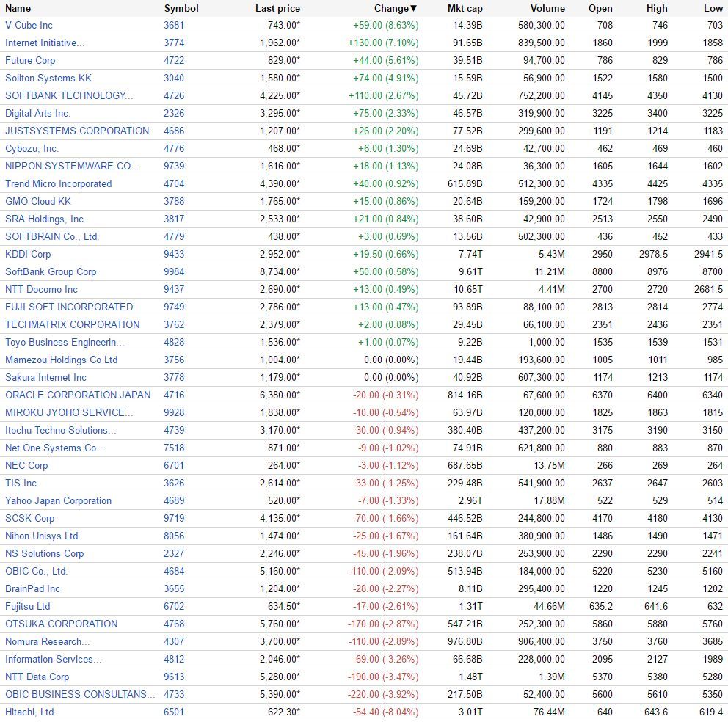Select Oracle Japan last price 6,380.00
The width and height of the screenshot is (728, 722).
click(280, 396)
